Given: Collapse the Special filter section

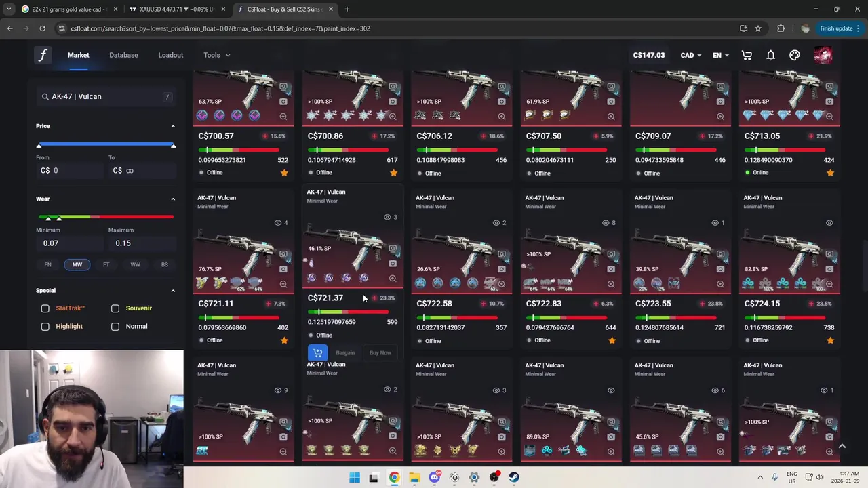Looking at the screenshot, I should 173,291.
